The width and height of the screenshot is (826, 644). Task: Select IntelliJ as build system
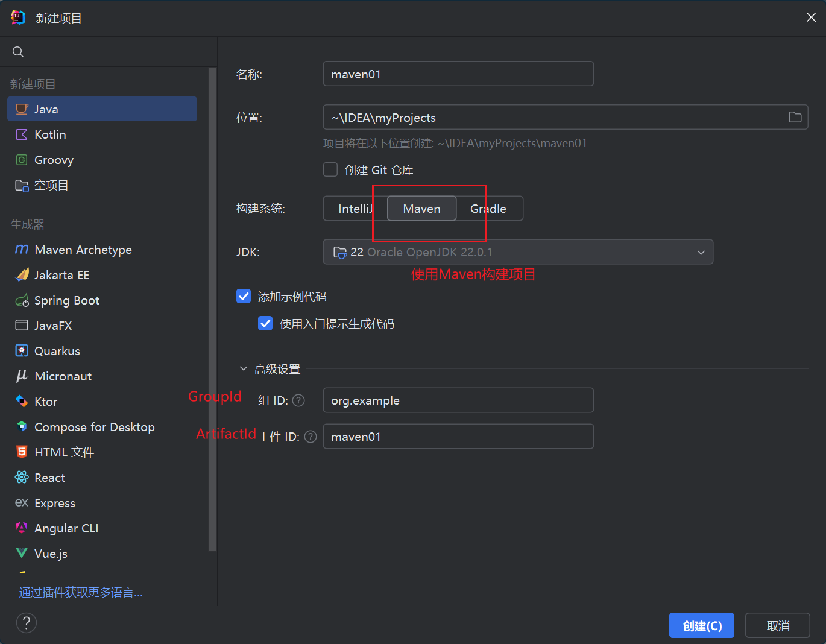[x=355, y=209]
